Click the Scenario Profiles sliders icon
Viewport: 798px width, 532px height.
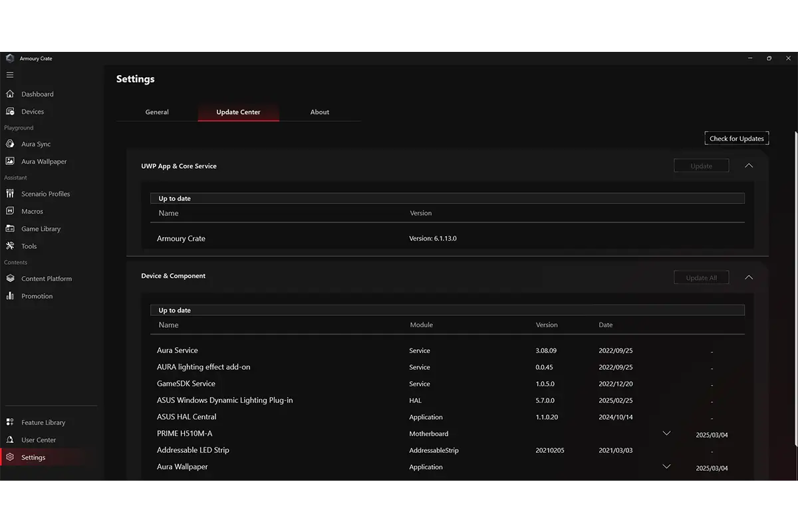pyautogui.click(x=10, y=194)
